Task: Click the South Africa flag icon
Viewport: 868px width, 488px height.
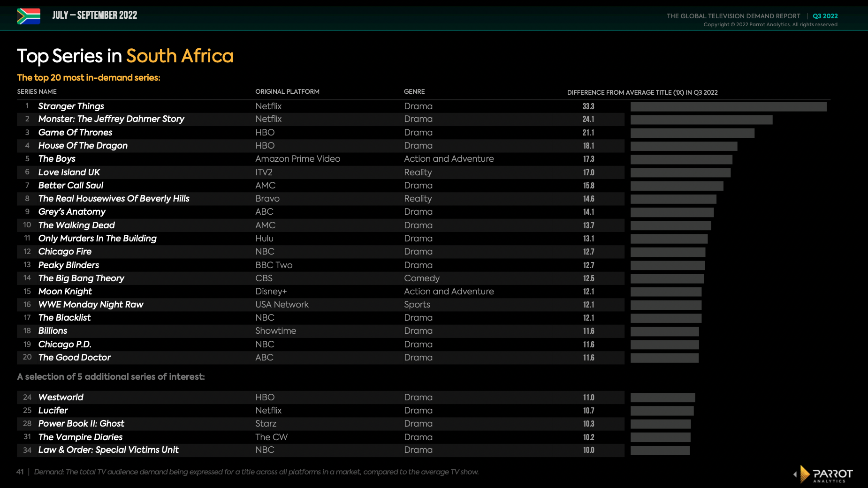Action: tap(28, 15)
